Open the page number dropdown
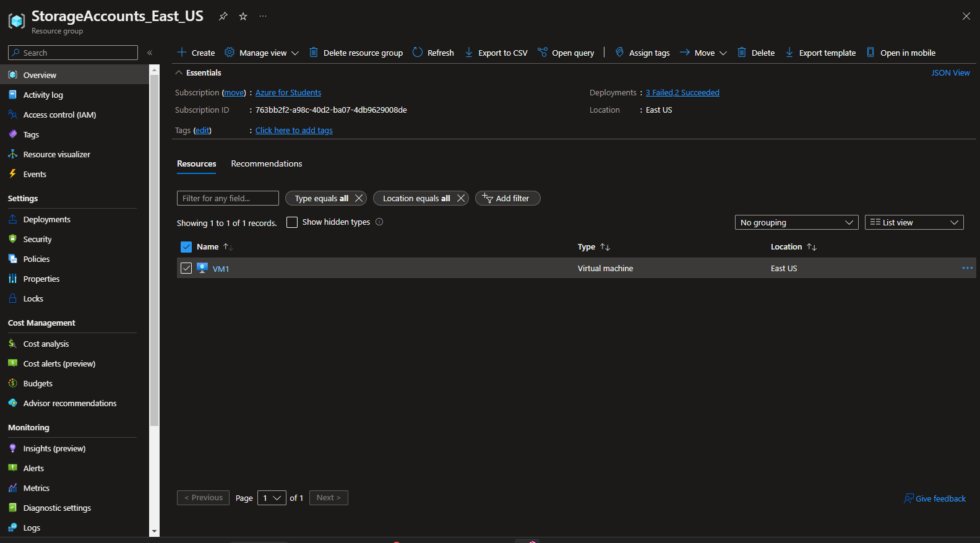 coord(272,498)
